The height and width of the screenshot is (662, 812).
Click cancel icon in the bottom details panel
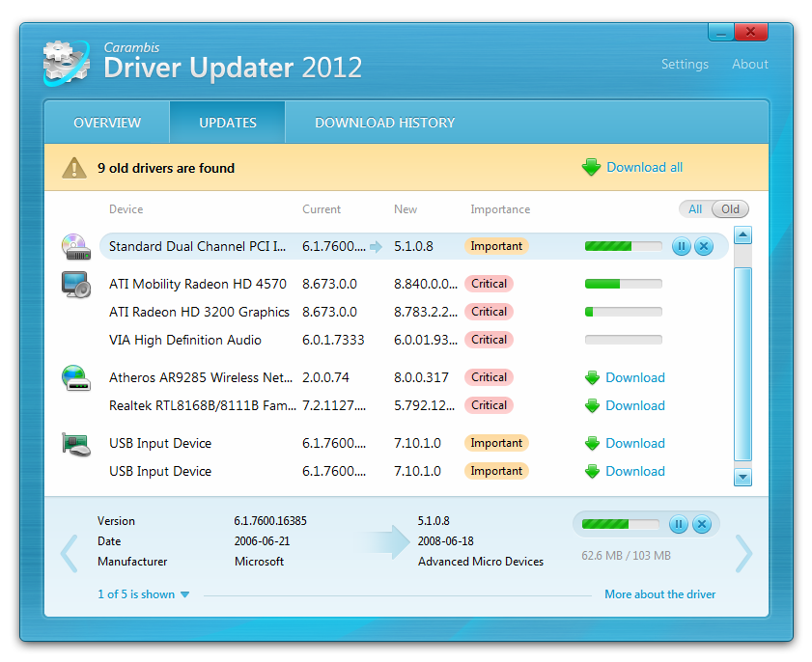[x=702, y=524]
